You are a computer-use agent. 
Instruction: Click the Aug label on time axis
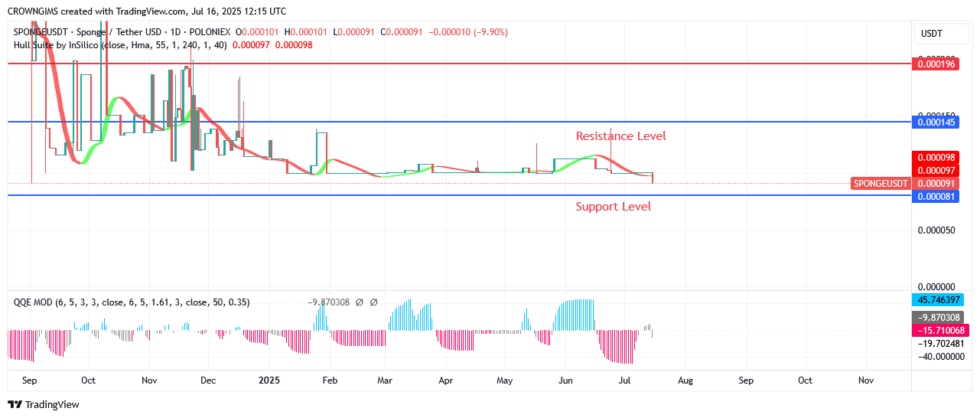click(x=685, y=380)
